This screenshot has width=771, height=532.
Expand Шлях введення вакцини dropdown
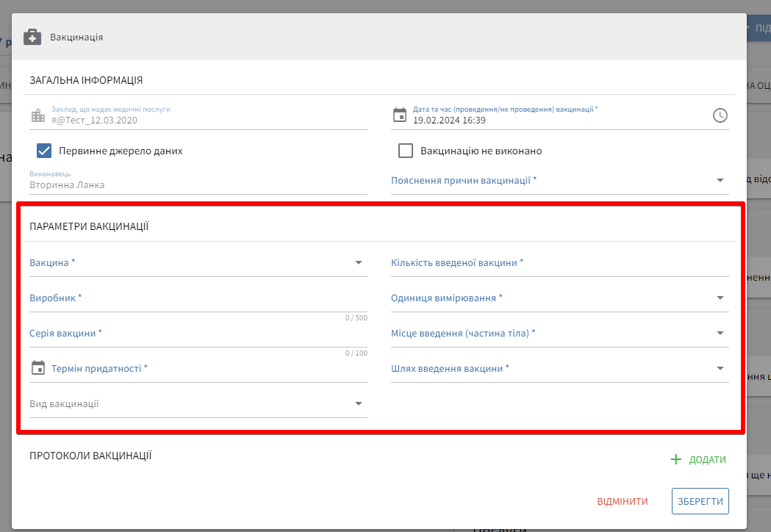[x=720, y=368]
